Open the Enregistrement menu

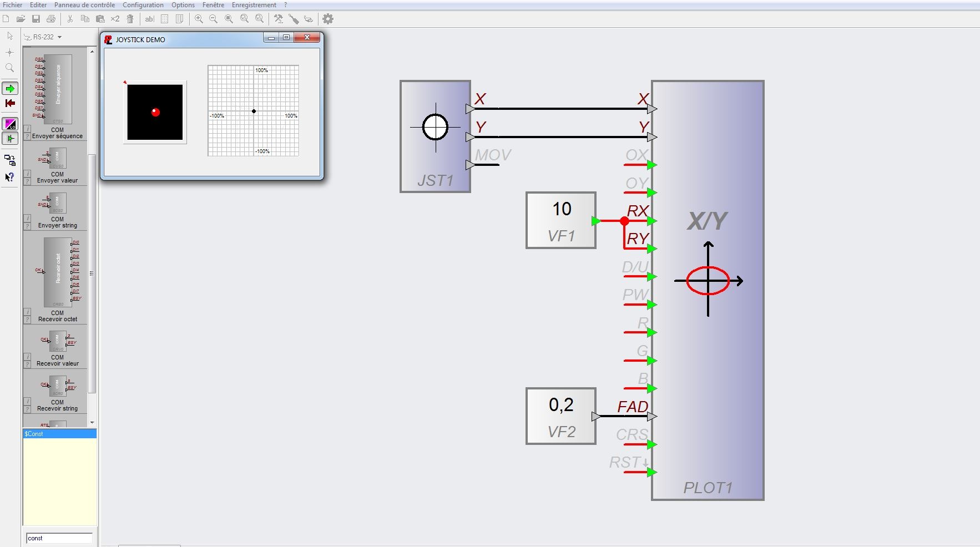click(x=254, y=5)
